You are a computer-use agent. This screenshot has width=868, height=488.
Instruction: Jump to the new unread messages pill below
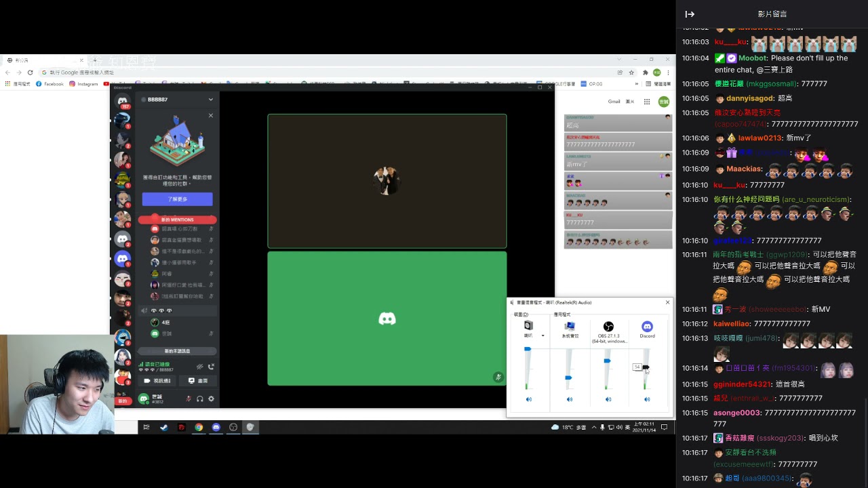(x=177, y=351)
